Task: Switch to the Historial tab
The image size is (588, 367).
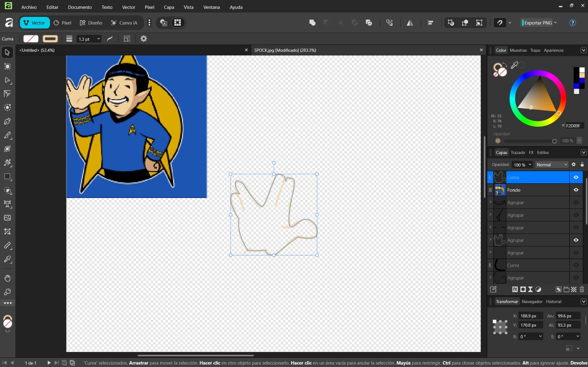Action: click(553, 302)
